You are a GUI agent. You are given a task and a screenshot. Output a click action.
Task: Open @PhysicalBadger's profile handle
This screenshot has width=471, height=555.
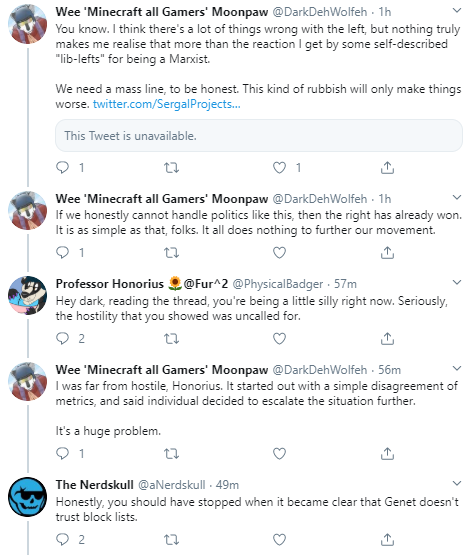[278, 284]
